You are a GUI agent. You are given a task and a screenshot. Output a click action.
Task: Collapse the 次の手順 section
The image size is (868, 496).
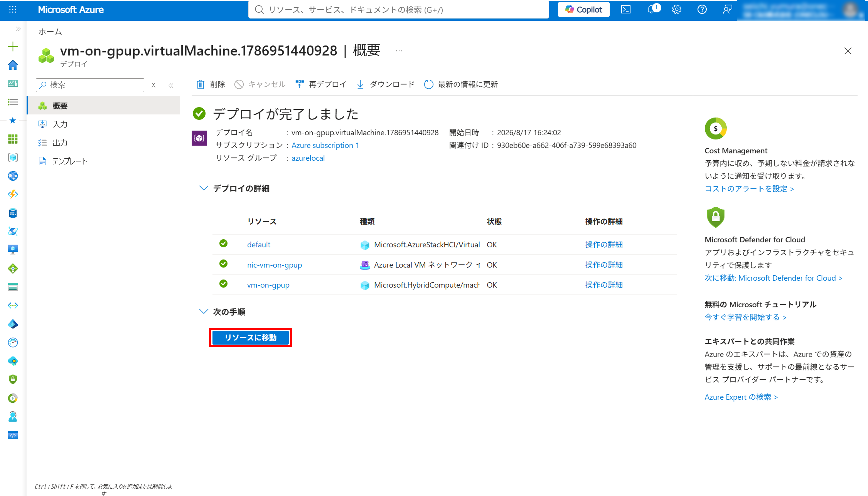203,311
